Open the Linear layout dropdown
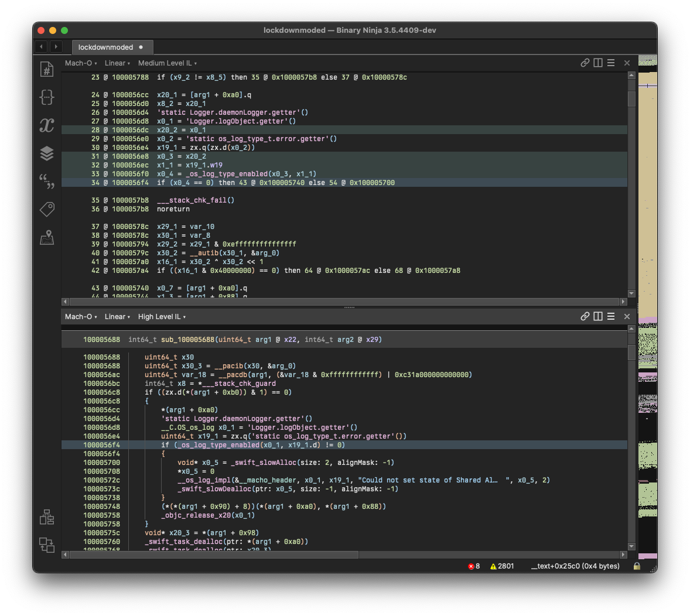This screenshot has height=616, width=690. pyautogui.click(x=117, y=63)
